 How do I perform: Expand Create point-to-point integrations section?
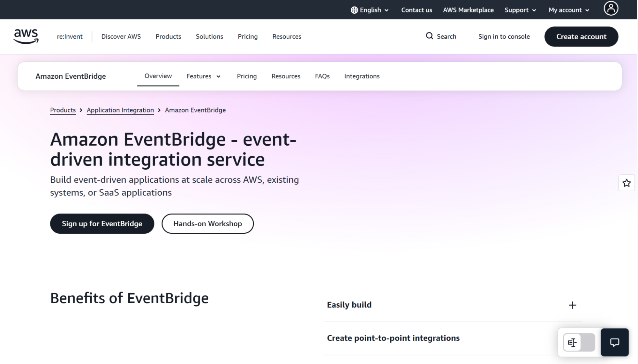[x=452, y=338]
